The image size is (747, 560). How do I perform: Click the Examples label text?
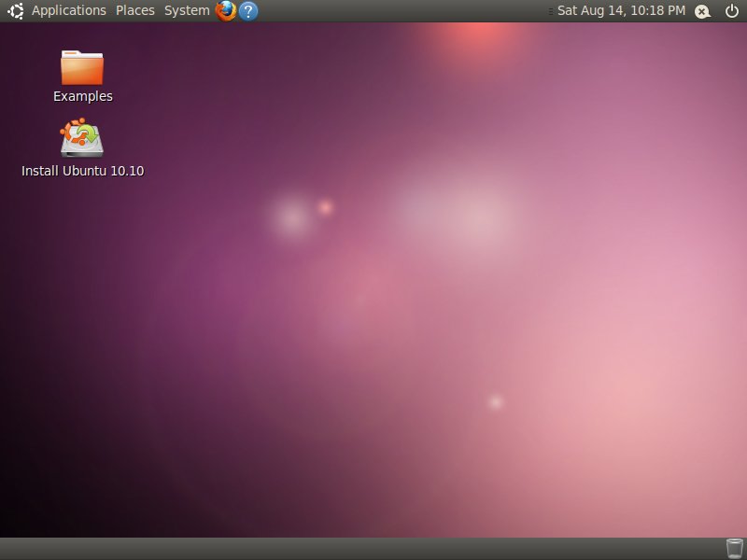pyautogui.click(x=83, y=96)
